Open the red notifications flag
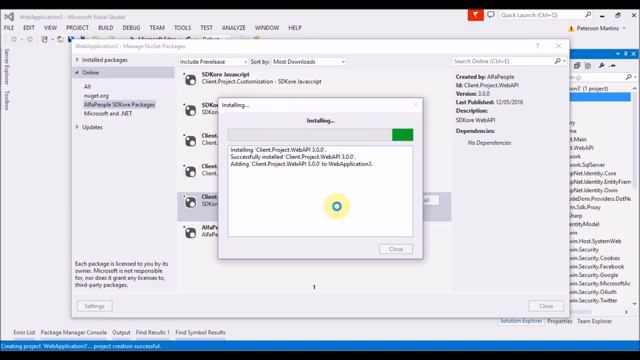 pyautogui.click(x=476, y=15)
